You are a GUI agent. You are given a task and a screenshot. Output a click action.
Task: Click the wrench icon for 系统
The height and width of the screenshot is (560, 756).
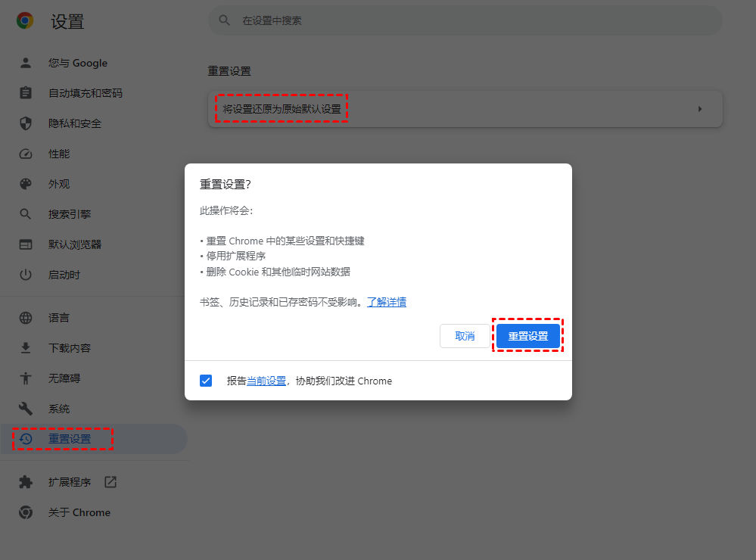(26, 409)
